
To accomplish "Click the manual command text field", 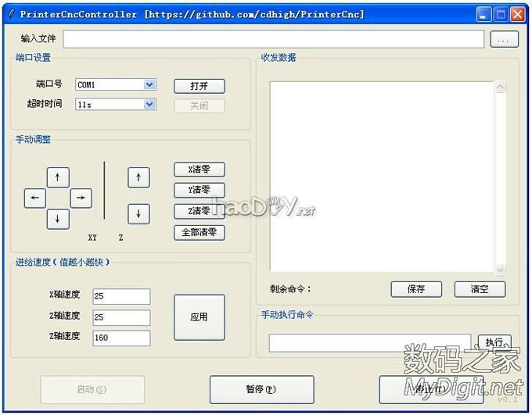I will pos(369,343).
